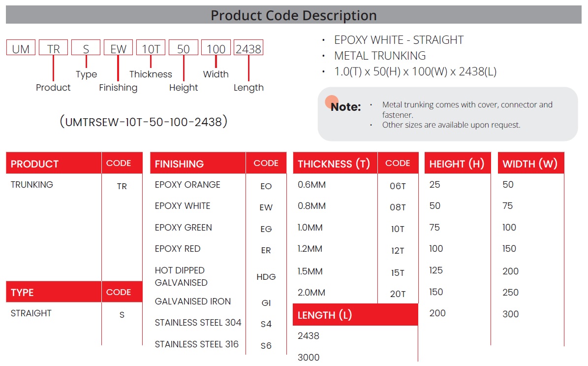
Task: Click the Note: label
Action: coord(345,106)
